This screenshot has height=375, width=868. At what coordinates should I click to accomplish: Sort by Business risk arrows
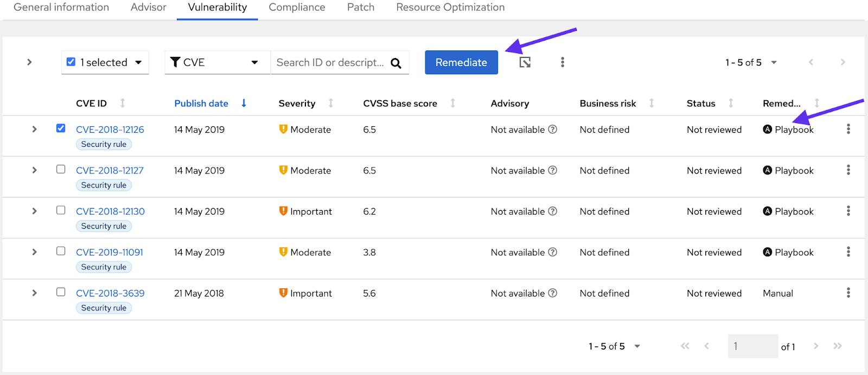click(651, 103)
